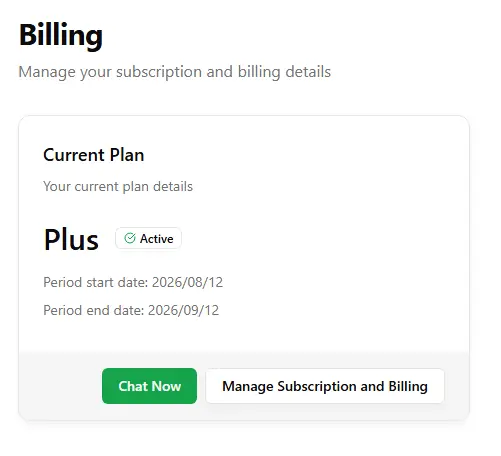Click the Period end date label
The height and width of the screenshot is (456, 501).
click(x=94, y=310)
